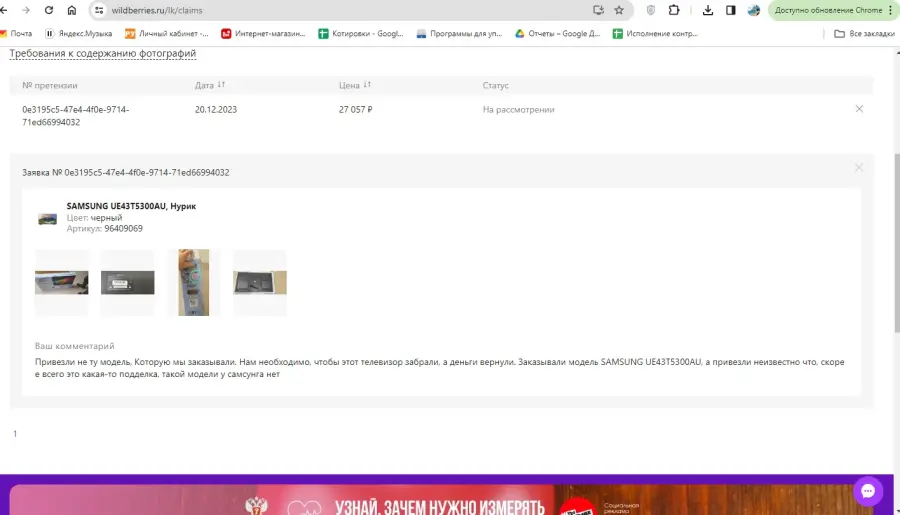Reload the Wildberries claims page
900x515 pixels.
(x=49, y=10)
